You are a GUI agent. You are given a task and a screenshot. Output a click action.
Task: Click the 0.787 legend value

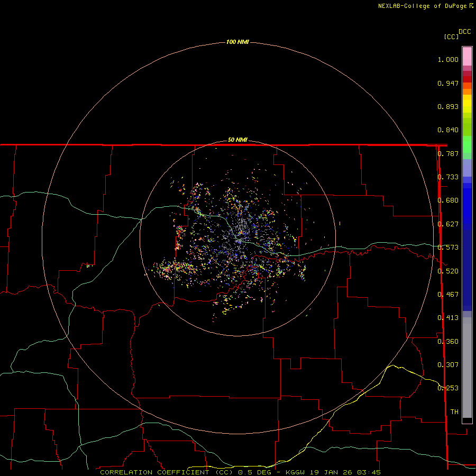[448, 153]
